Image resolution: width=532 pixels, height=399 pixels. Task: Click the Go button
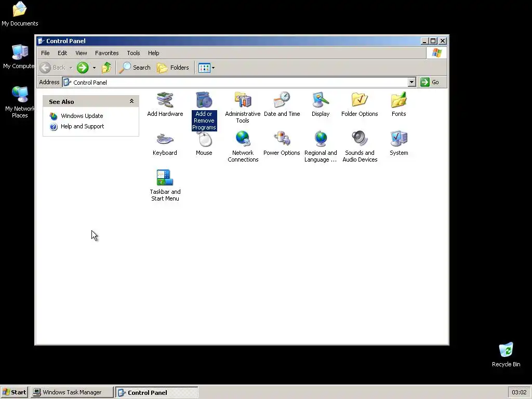tap(430, 82)
